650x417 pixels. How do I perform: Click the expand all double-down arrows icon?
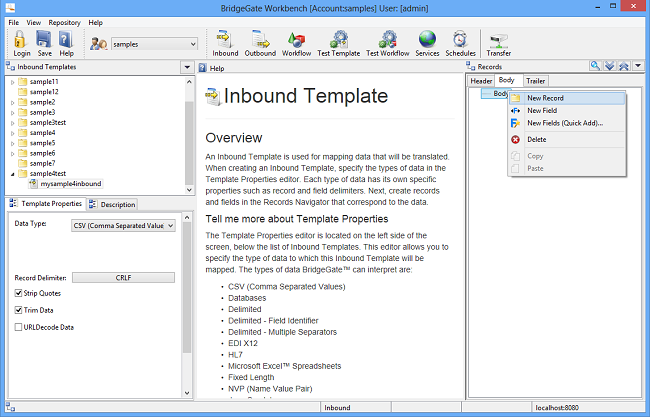(x=609, y=66)
